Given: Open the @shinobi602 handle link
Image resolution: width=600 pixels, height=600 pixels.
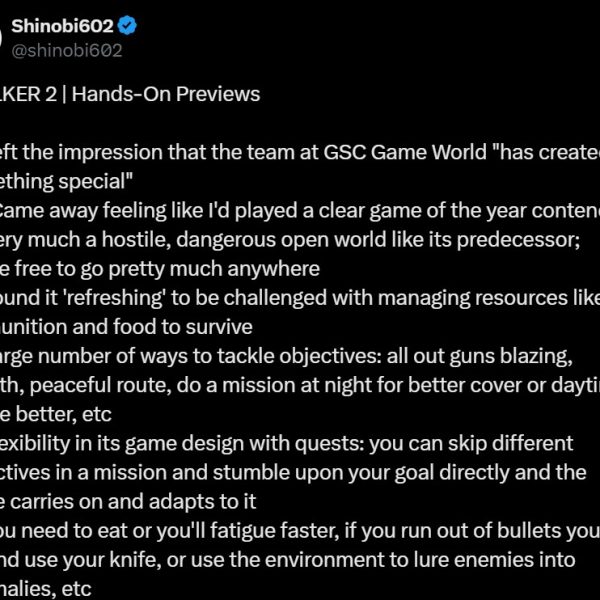Looking at the screenshot, I should pos(67,51).
